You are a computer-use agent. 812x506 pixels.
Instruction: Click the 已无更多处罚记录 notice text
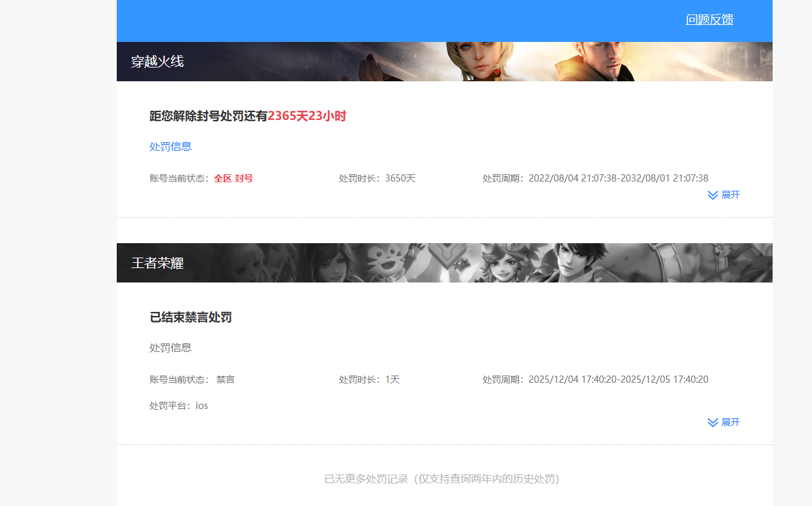(x=444, y=479)
